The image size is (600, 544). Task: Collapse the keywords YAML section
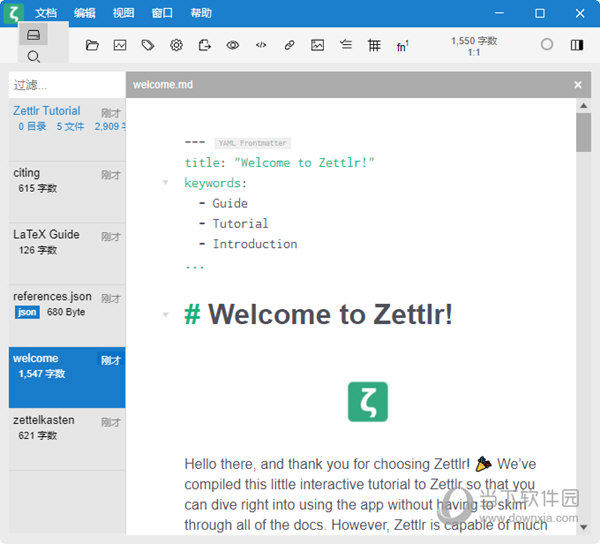coord(166,182)
